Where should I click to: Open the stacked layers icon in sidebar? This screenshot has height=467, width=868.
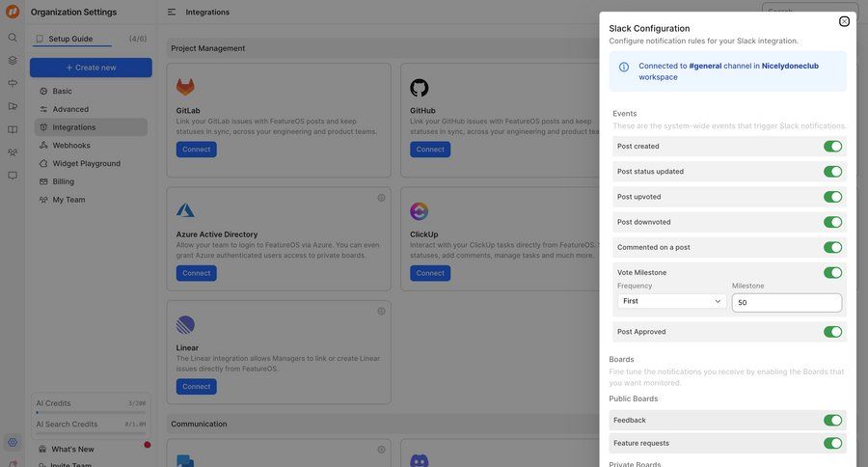coord(13,61)
